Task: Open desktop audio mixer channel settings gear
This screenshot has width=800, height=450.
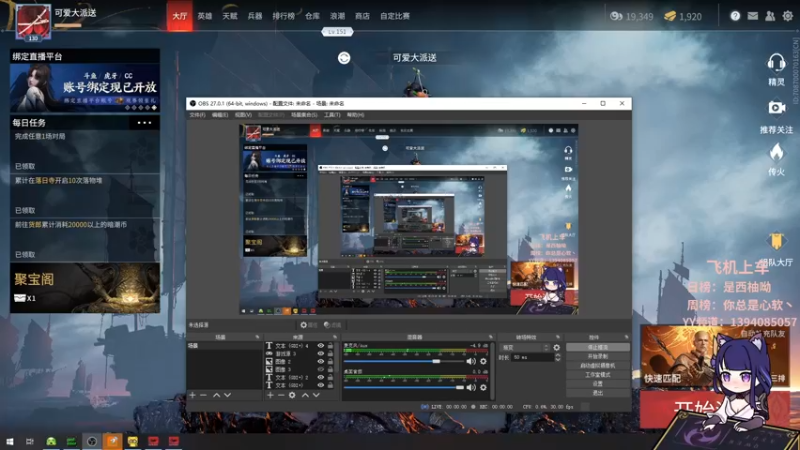Action: pyautogui.click(x=483, y=387)
